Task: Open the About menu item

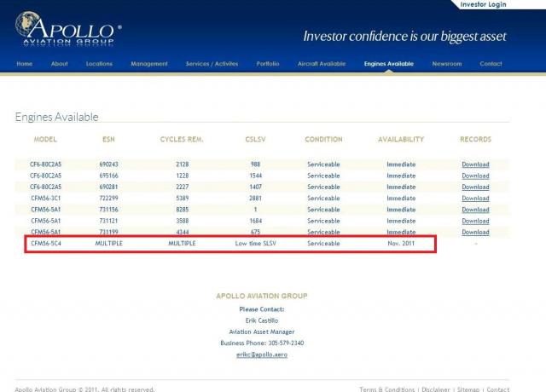Action: [x=59, y=64]
